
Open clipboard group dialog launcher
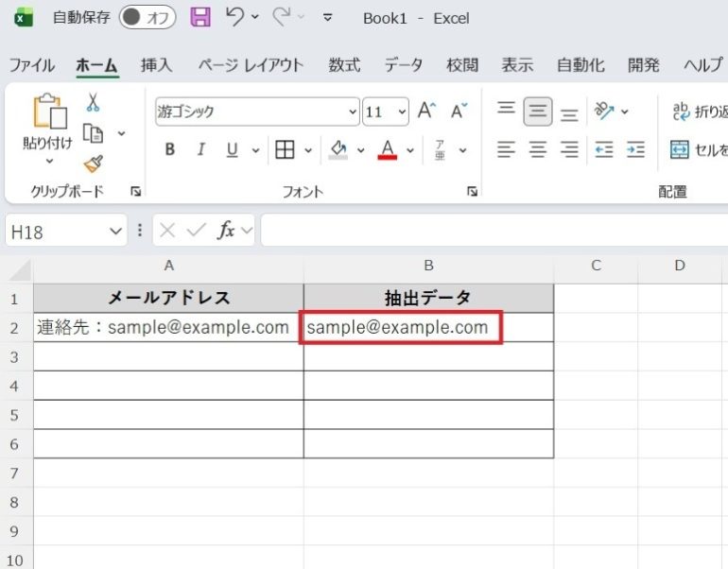coord(135,191)
